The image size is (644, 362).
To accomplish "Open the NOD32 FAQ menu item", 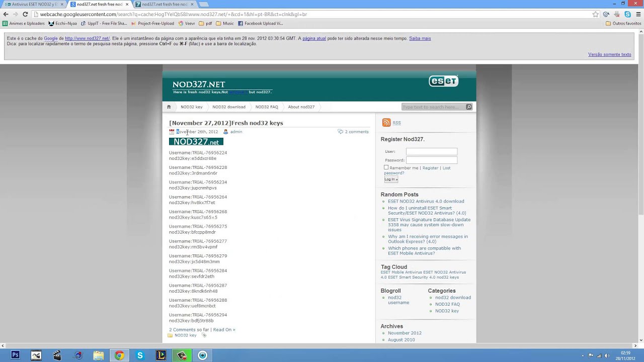I will pyautogui.click(x=267, y=107).
